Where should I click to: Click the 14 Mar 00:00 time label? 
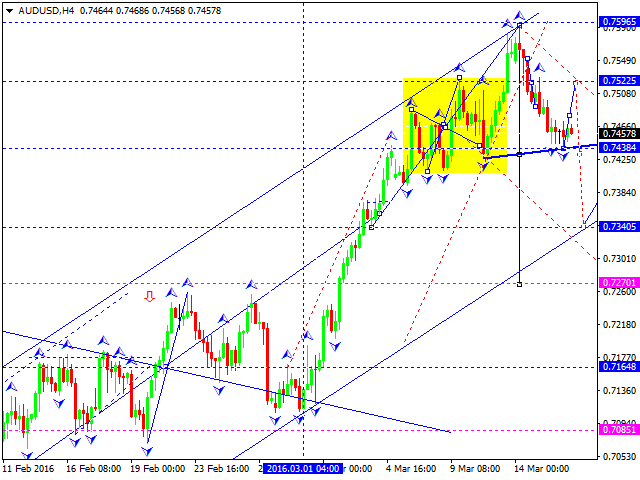(541, 469)
